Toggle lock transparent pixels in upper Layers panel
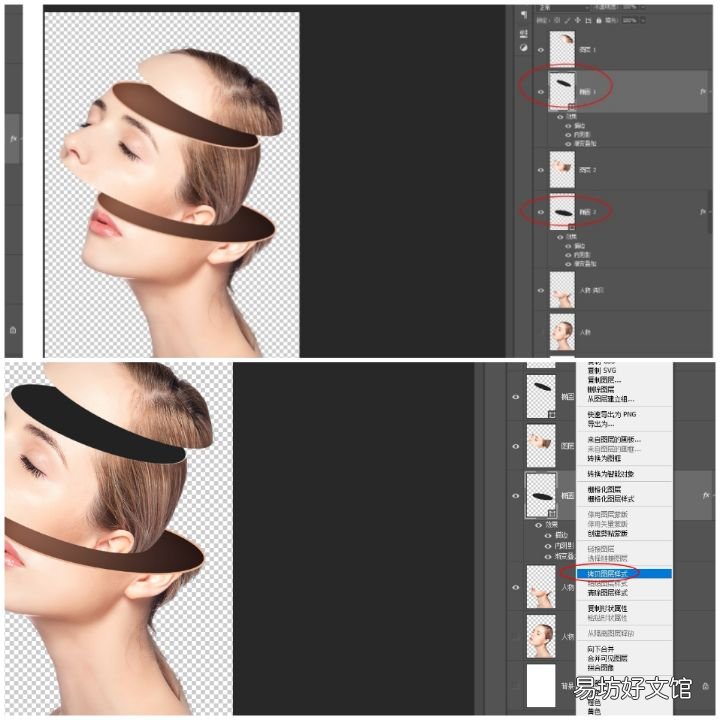The width and height of the screenshot is (720, 720). click(557, 21)
